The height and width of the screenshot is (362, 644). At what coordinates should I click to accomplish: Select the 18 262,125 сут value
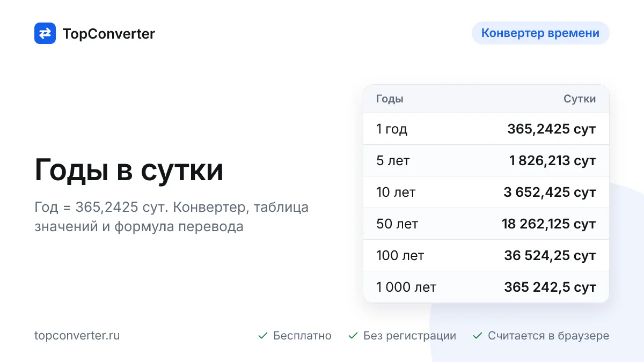point(549,224)
